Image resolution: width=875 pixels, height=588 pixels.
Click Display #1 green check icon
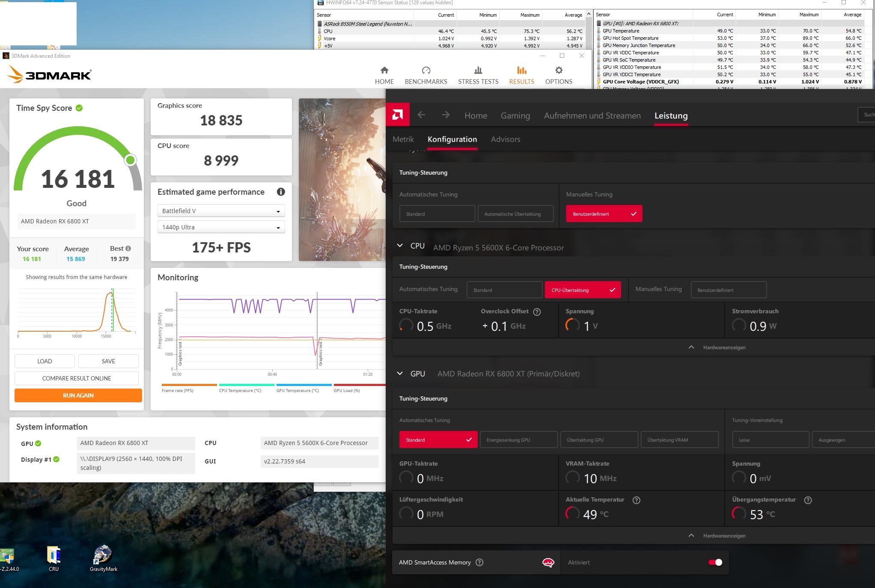click(56, 459)
